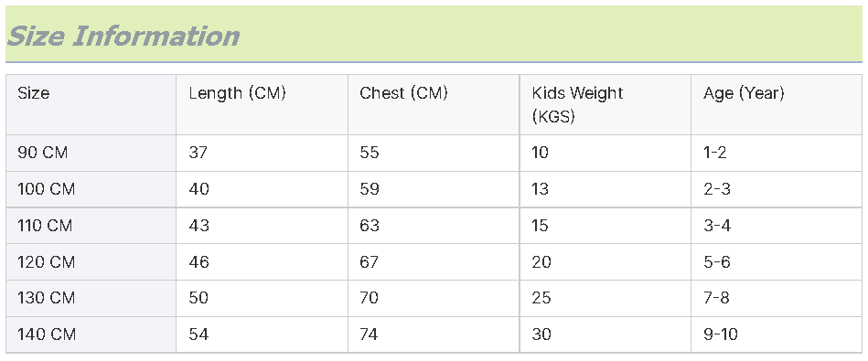Viewport: 868px width, 361px height.
Task: Select the chest value 74
Action: click(x=369, y=334)
